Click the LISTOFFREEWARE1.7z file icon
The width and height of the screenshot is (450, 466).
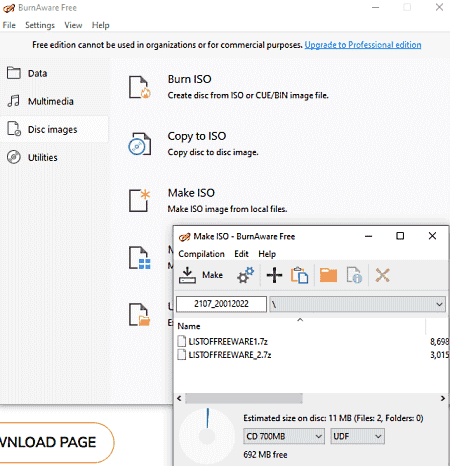[182, 341]
